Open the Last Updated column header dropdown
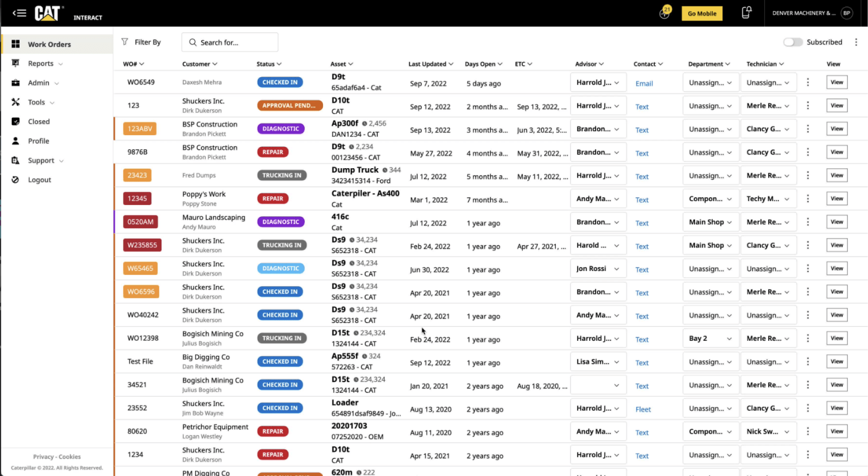This screenshot has height=476, width=868. (x=431, y=64)
